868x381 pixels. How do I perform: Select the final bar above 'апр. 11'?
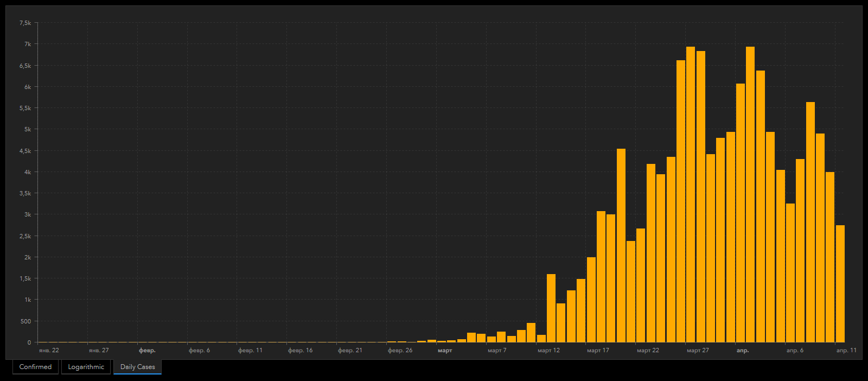click(x=840, y=284)
